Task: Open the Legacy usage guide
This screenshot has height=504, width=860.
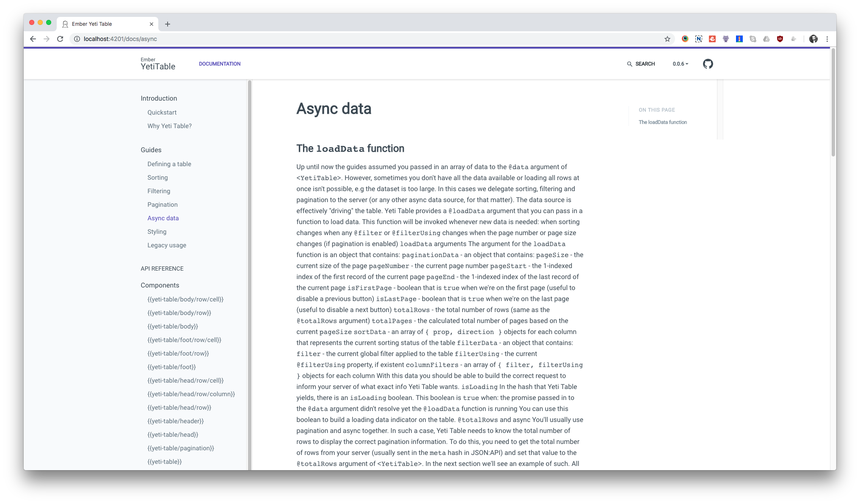Action: [167, 245]
